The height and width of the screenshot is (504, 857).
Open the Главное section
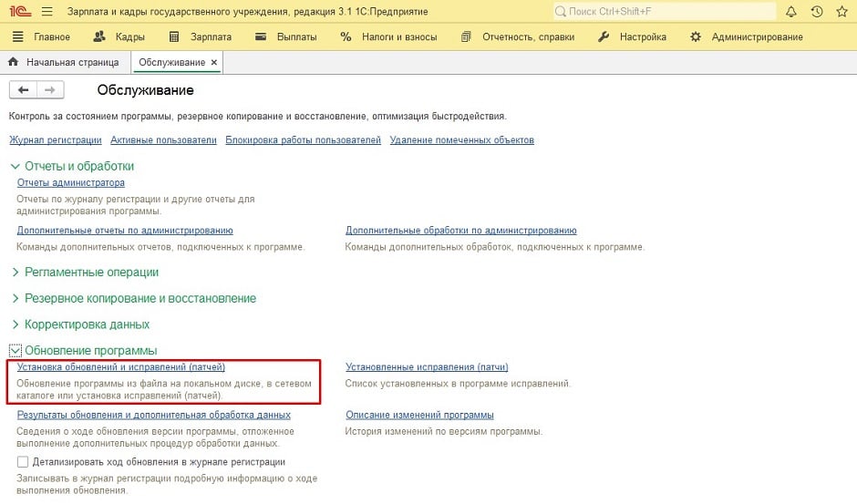point(41,36)
